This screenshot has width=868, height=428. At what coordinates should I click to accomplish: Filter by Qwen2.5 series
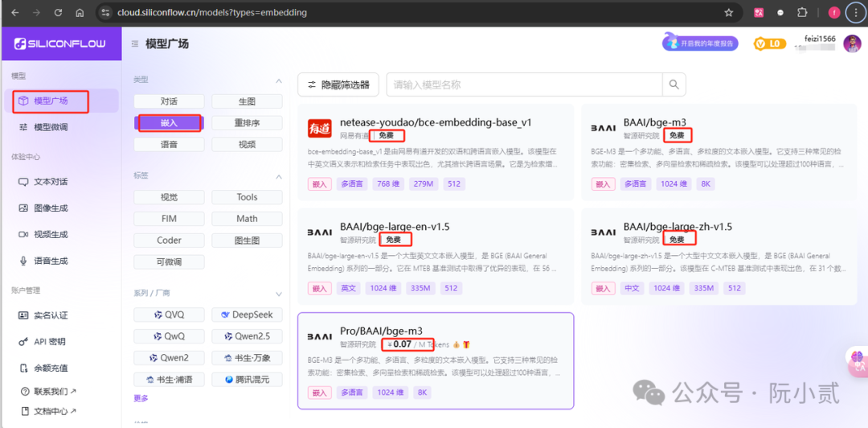[x=247, y=336]
